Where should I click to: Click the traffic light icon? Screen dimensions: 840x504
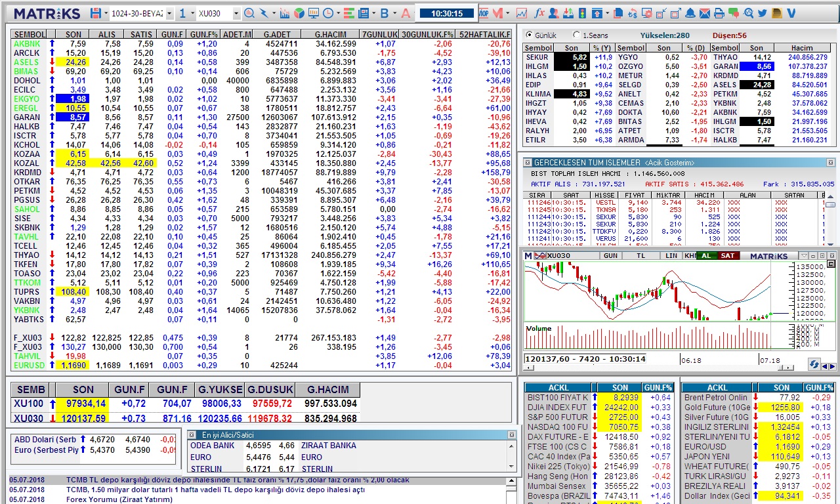581,13
